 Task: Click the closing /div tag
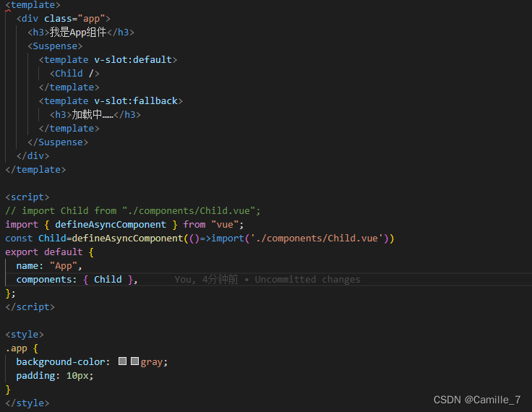pos(33,156)
